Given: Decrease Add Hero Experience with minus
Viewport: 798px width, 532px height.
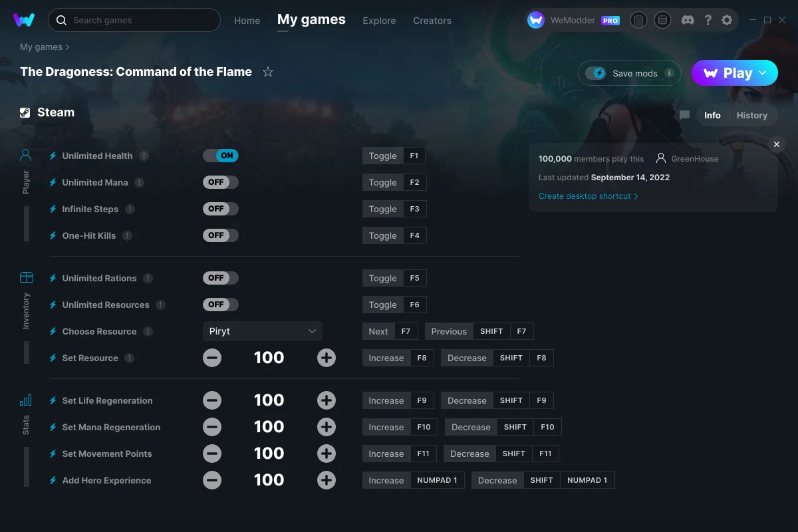Looking at the screenshot, I should pyautogui.click(x=212, y=480).
